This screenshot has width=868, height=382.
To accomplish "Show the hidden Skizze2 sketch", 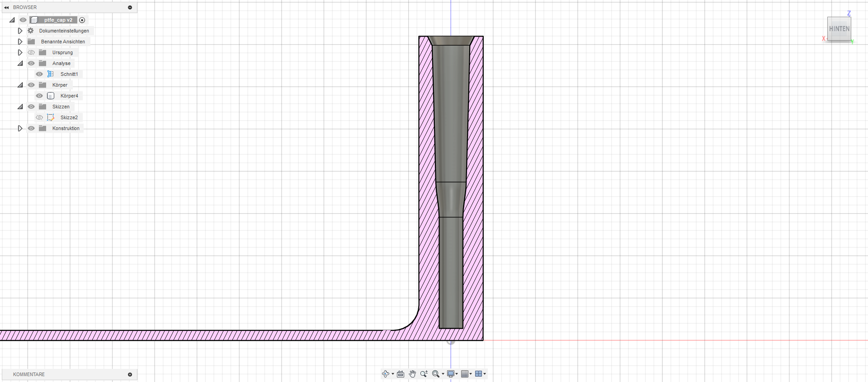I will [39, 117].
